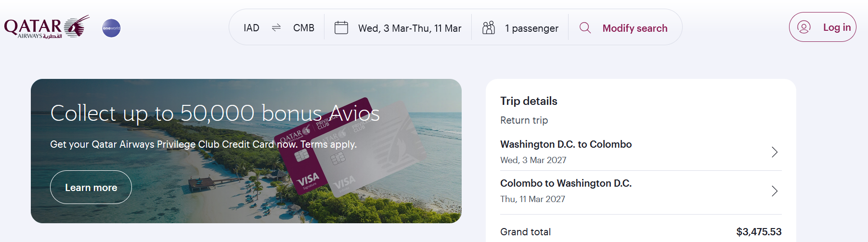Screen dimensions: 868x242
Task: Click Learn more on Avios banner
Action: point(91,187)
